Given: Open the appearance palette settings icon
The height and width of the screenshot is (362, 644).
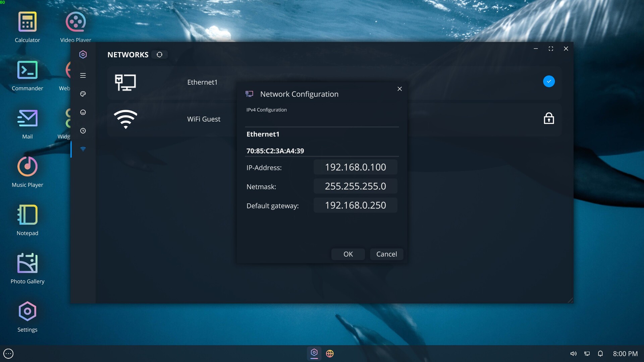Looking at the screenshot, I should point(83,94).
